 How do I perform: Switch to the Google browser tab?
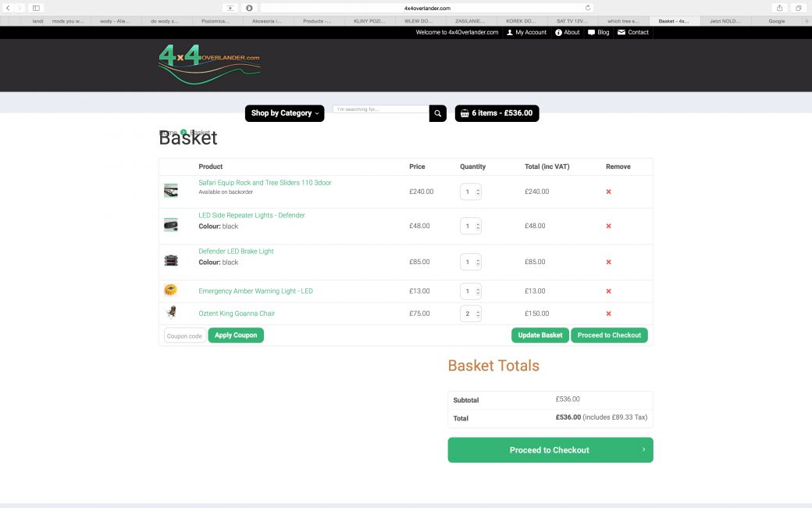(x=776, y=21)
